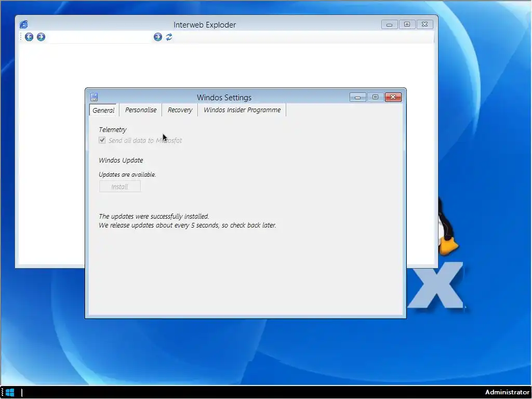
Task: Switch to the General tab
Action: (103, 110)
